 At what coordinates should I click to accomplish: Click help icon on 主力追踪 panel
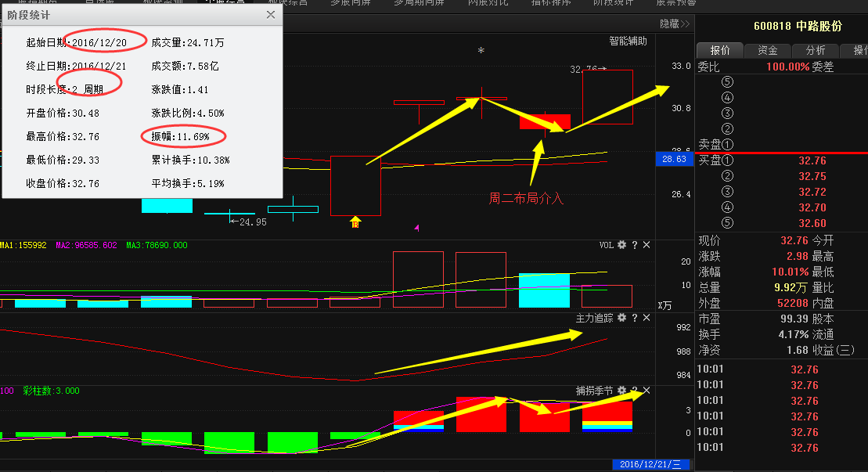[635, 318]
